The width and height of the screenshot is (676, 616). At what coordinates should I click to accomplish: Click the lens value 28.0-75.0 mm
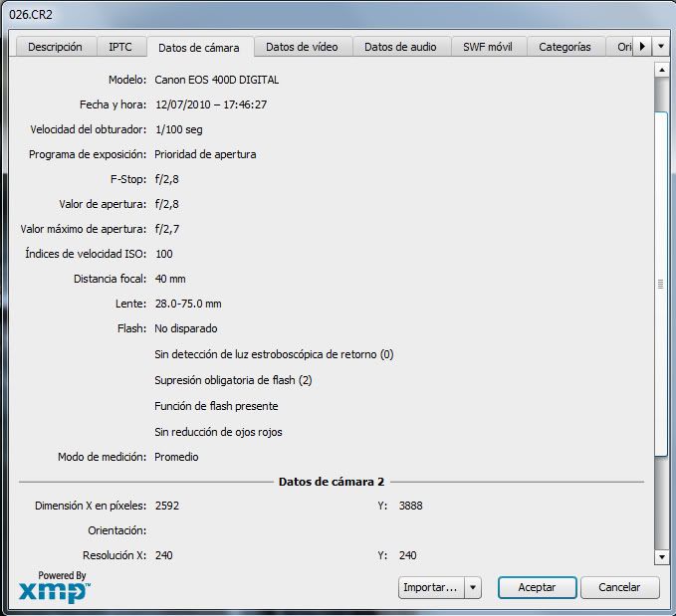pyautogui.click(x=188, y=304)
